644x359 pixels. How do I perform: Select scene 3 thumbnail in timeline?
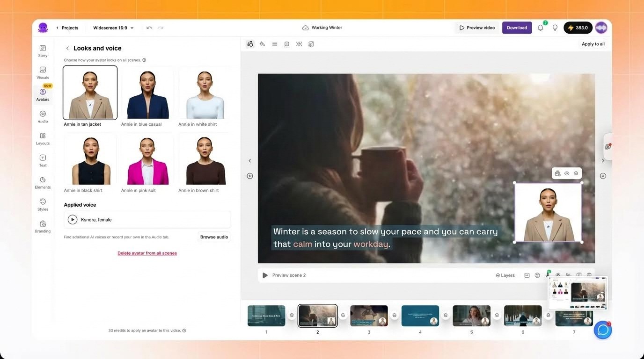pyautogui.click(x=369, y=316)
